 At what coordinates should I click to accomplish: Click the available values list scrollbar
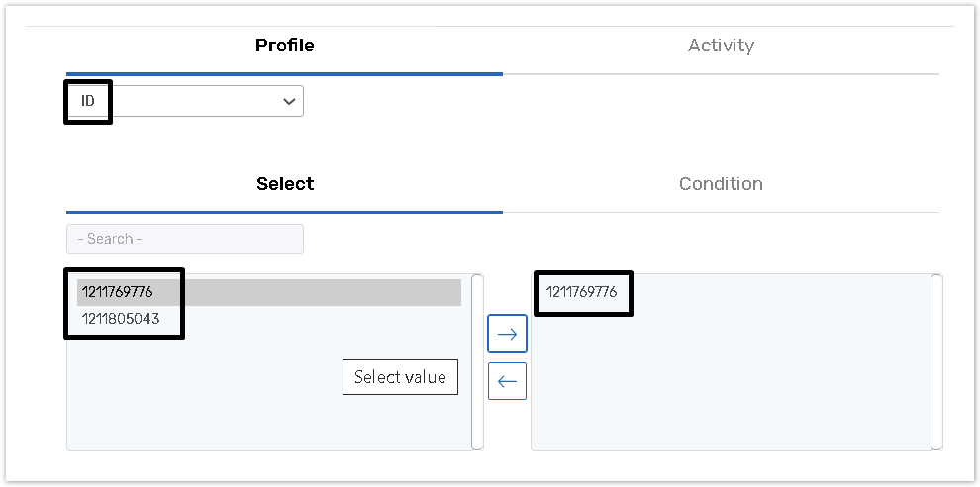click(x=477, y=361)
